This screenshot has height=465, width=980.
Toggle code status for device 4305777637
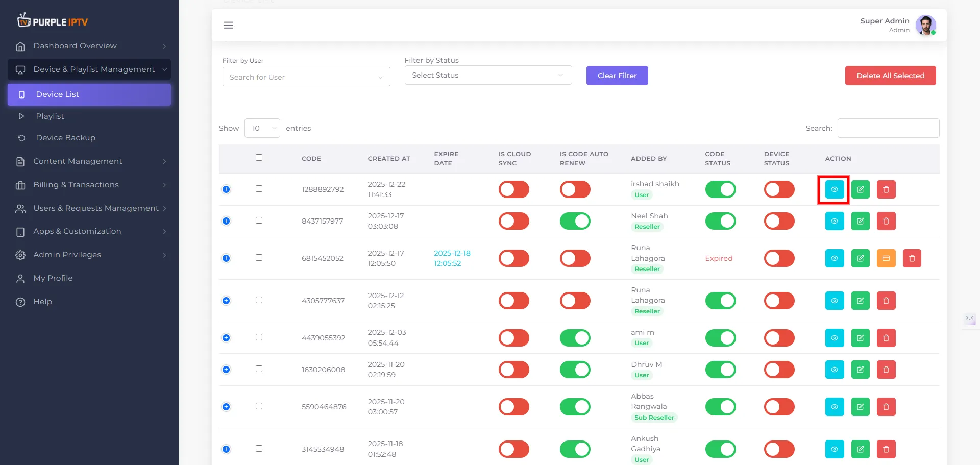click(x=721, y=301)
